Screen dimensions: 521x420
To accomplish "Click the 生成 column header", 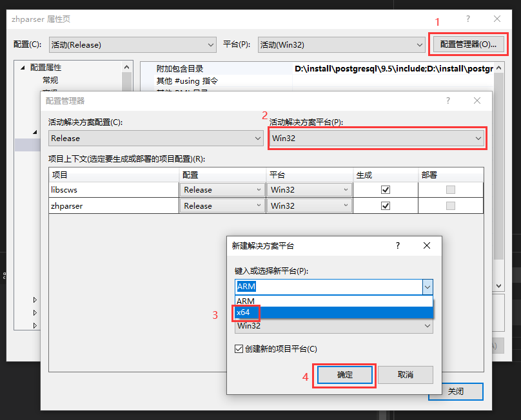I will (386, 175).
